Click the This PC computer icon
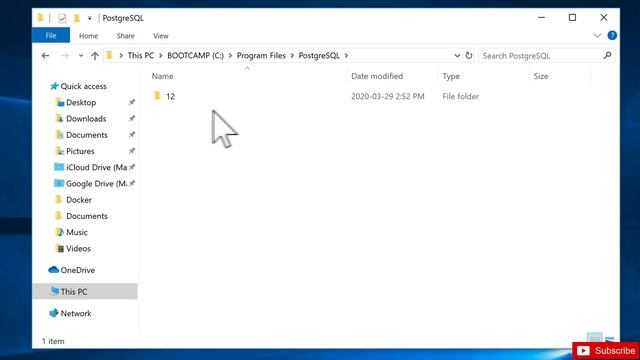Viewport: 640px width, 360px height. pos(54,291)
